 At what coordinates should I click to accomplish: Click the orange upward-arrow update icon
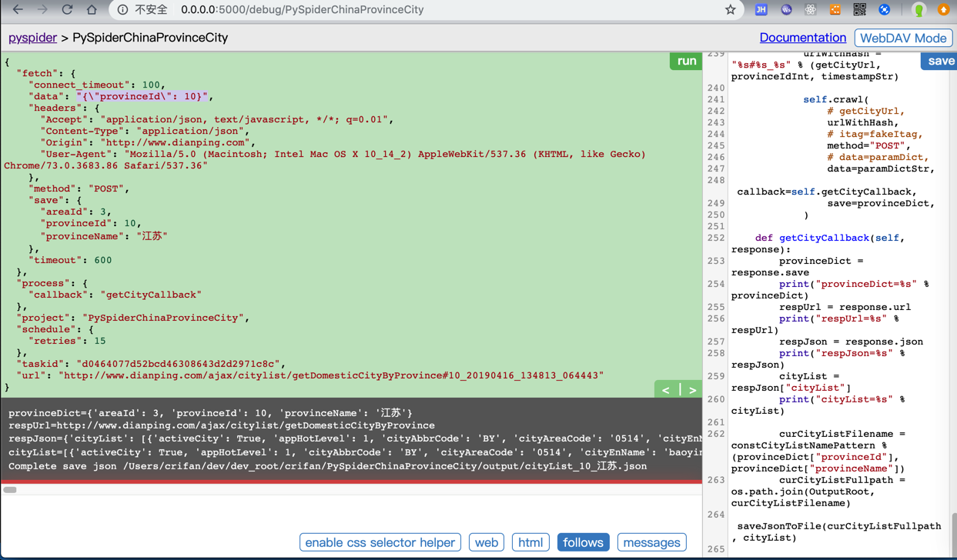coord(943,10)
